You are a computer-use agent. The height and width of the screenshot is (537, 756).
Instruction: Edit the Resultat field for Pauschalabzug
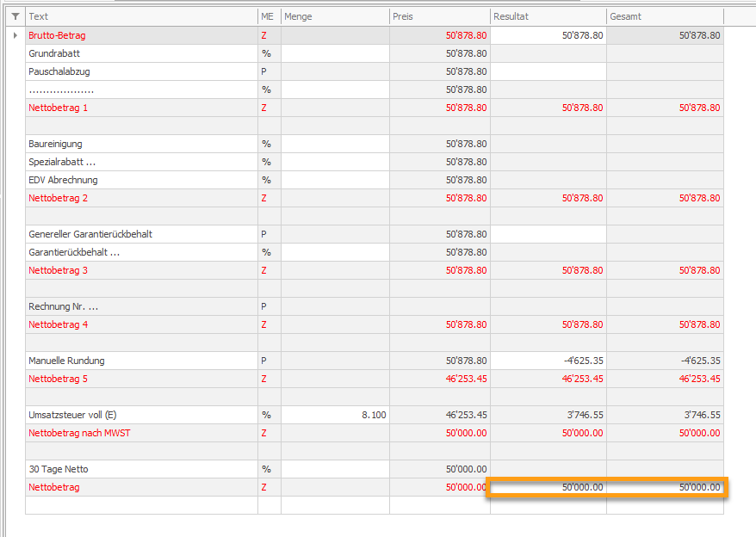548,71
